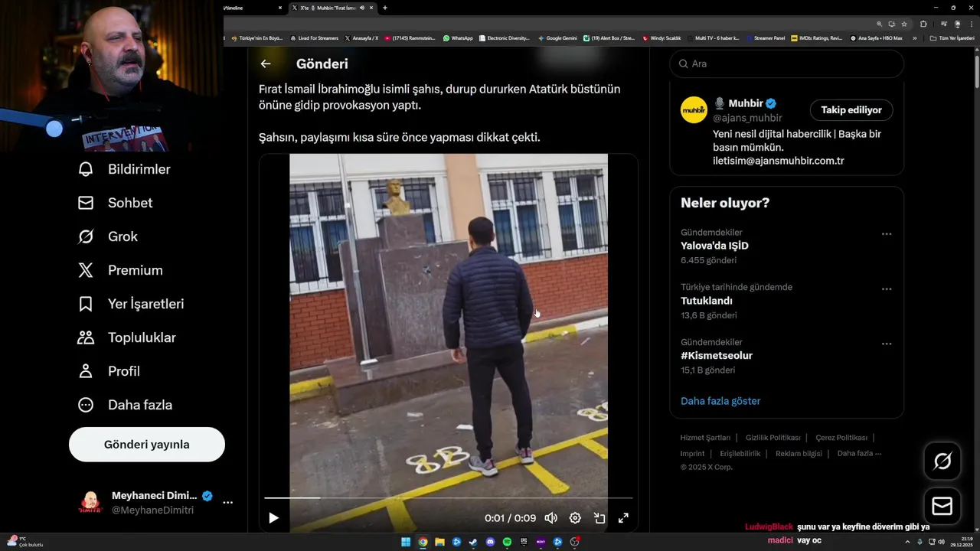The width and height of the screenshot is (980, 551).
Task: Go back using the Gönderi back arrow
Action: 266,64
